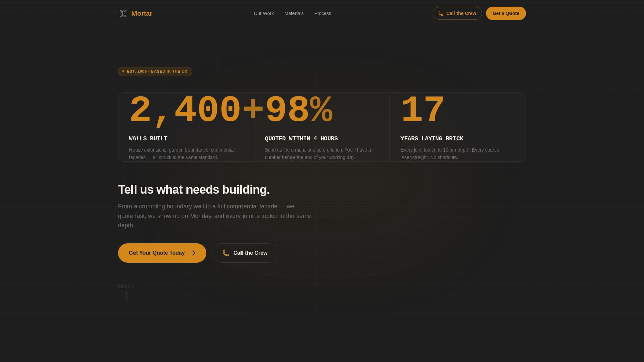
Task: Click the arrow icon in quote button
Action: 192,253
